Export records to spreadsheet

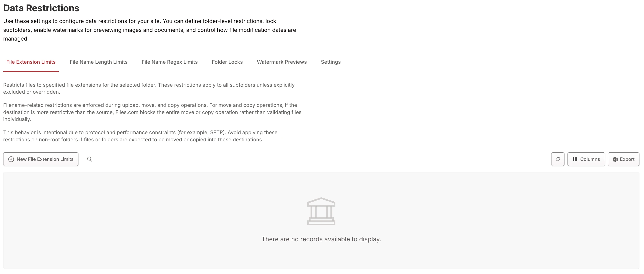(x=623, y=159)
